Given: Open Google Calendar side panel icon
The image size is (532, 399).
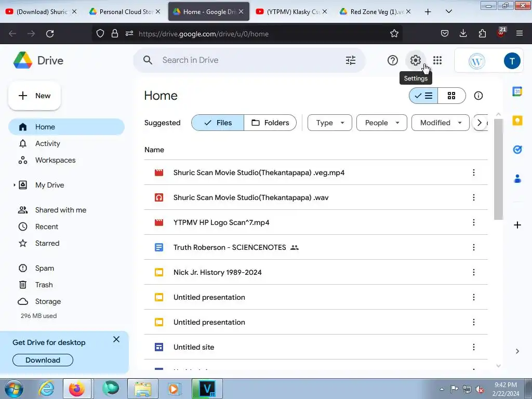Looking at the screenshot, I should click(517, 91).
